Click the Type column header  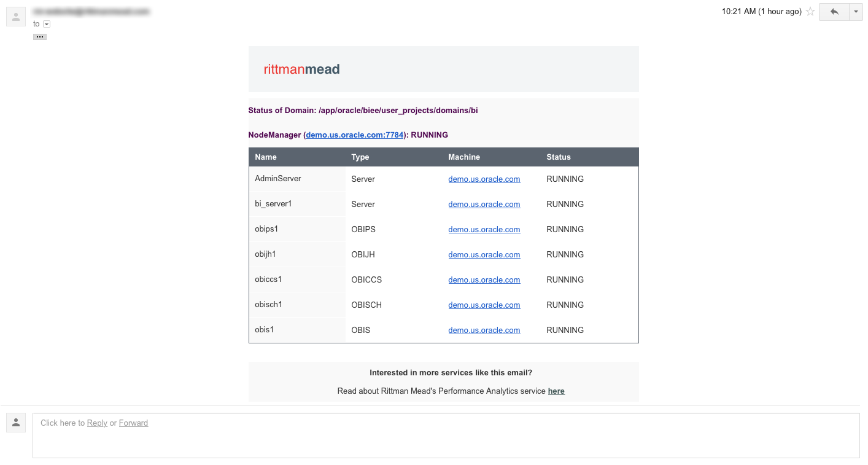pos(360,157)
